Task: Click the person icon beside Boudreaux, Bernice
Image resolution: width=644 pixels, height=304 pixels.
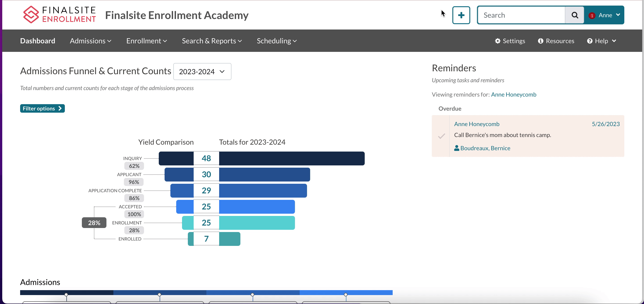Action: click(456, 148)
